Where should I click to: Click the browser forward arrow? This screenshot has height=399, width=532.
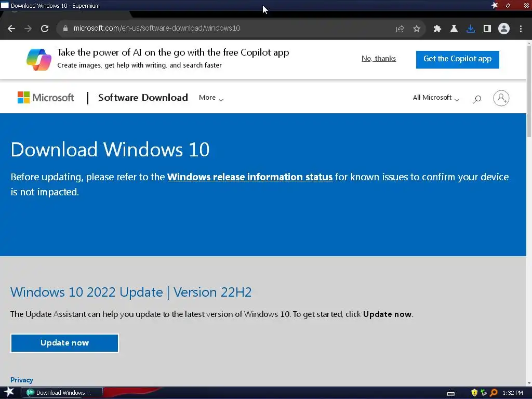[x=28, y=29]
